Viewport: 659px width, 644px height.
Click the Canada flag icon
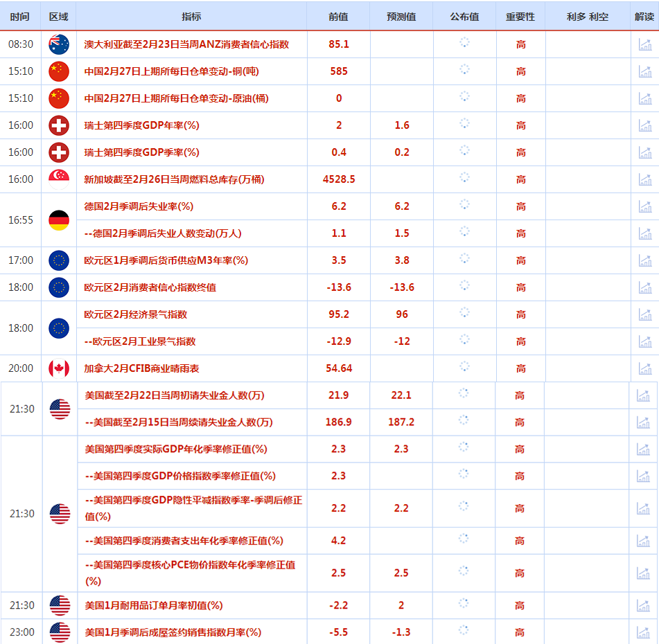59,368
